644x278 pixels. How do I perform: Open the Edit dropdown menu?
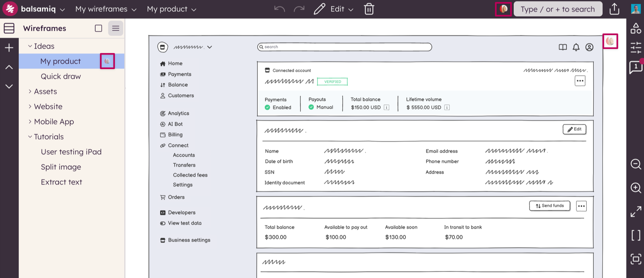click(341, 9)
